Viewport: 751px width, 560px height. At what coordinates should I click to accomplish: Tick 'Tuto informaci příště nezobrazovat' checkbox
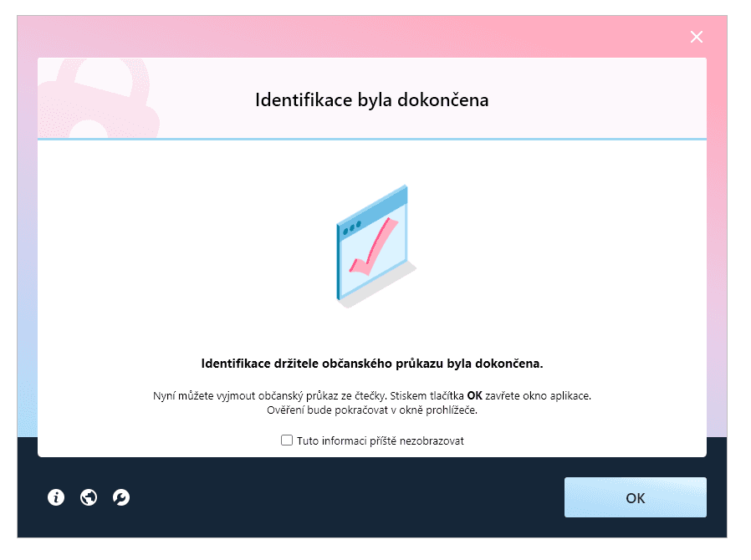[x=286, y=440]
